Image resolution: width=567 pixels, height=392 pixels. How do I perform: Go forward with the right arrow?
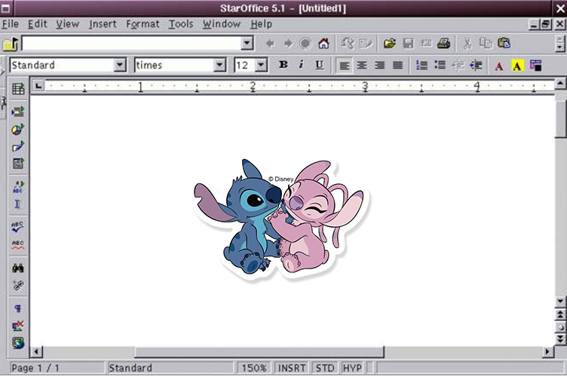click(288, 44)
